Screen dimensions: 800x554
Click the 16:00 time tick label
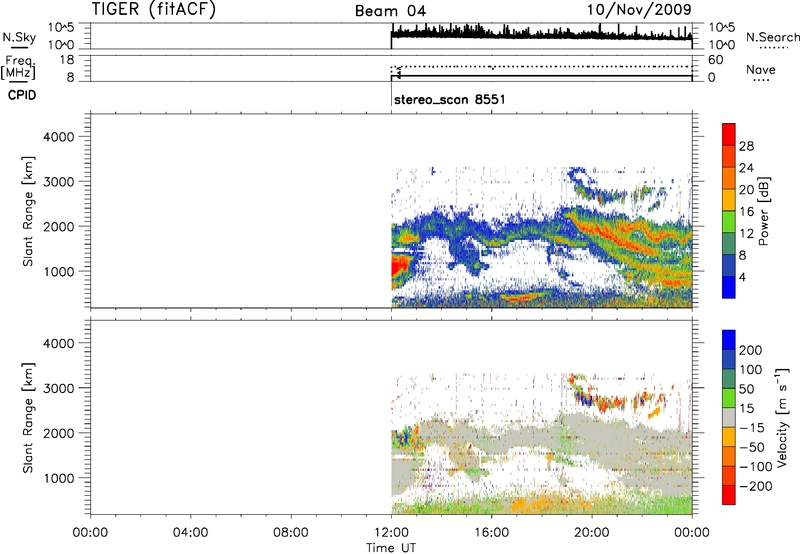pos(491,533)
